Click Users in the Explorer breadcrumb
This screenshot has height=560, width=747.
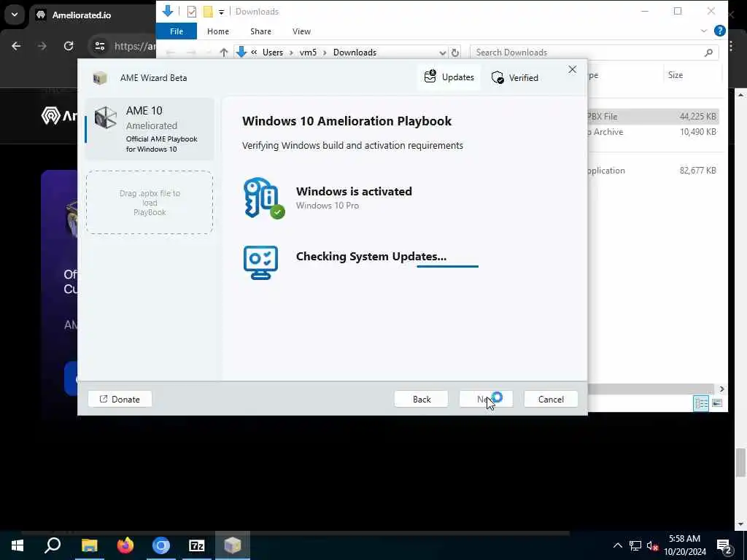click(273, 52)
